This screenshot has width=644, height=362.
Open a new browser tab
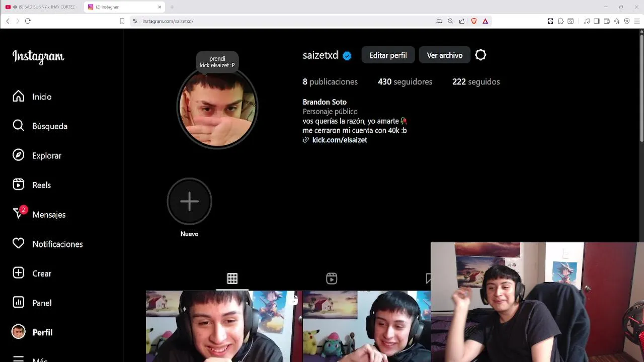click(x=172, y=7)
